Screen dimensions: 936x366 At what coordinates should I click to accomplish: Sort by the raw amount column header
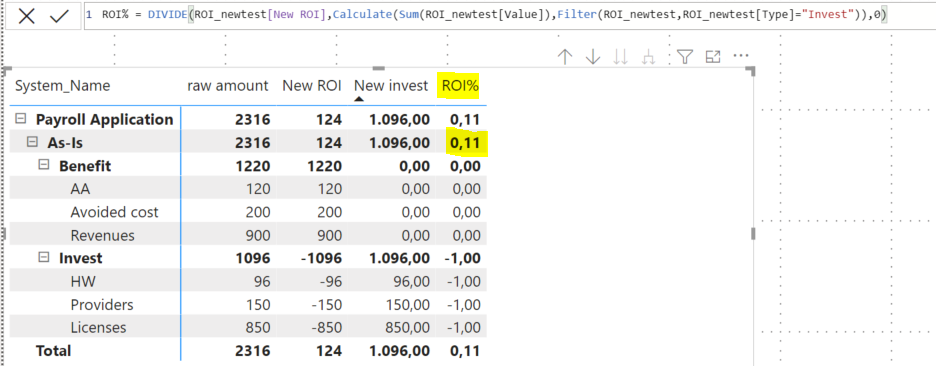[x=228, y=86]
